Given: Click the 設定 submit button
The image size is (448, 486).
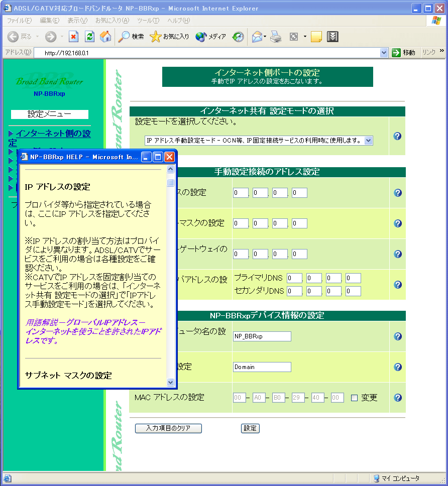Looking at the screenshot, I should point(250,428).
